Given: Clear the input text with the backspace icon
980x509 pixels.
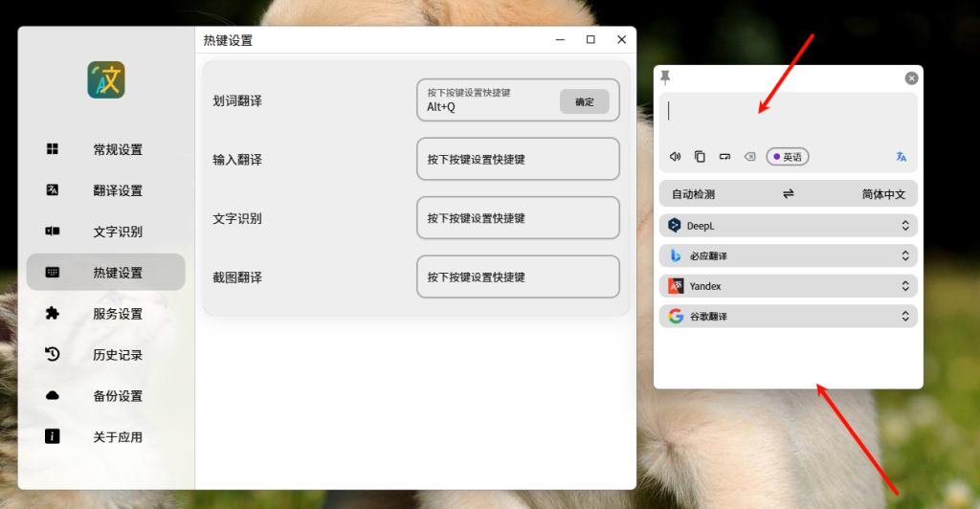Looking at the screenshot, I should pyautogui.click(x=749, y=157).
